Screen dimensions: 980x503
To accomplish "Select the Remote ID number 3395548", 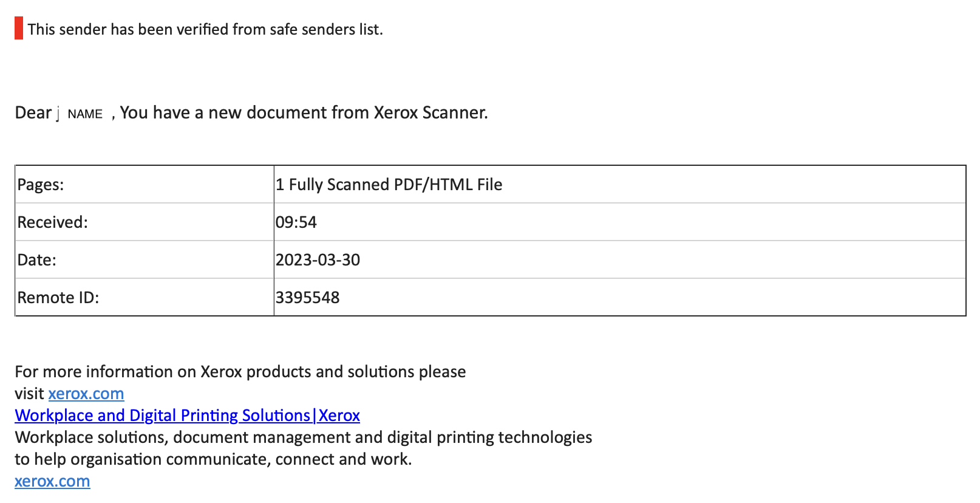I will click(308, 298).
